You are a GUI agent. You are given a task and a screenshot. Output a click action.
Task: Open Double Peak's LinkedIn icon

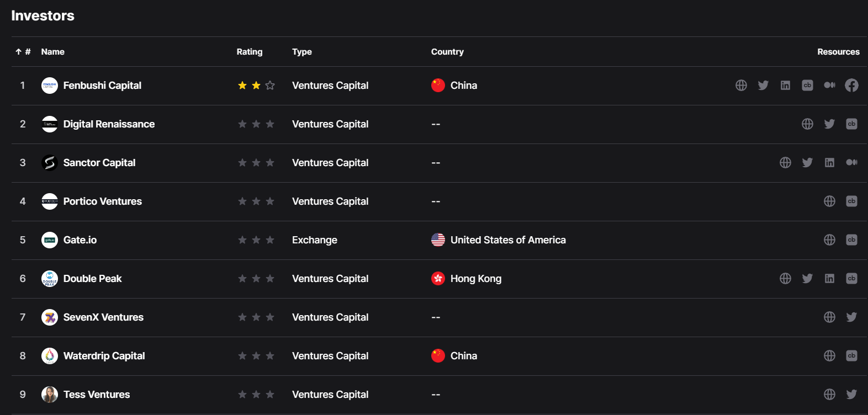[x=829, y=279]
